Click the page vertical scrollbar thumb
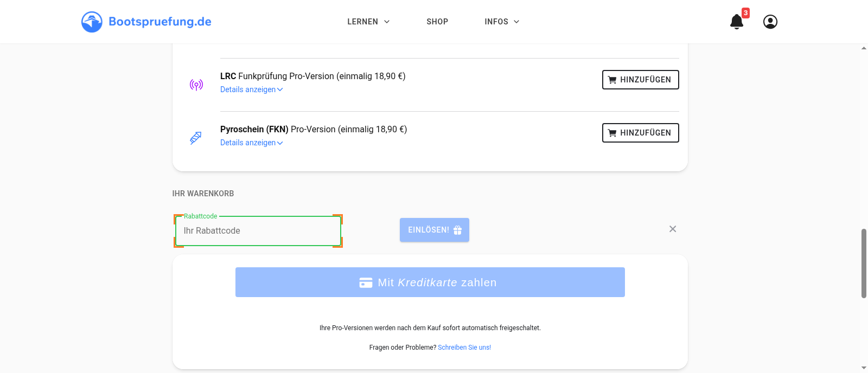Viewport: 868px width, 373px height. pyautogui.click(x=864, y=263)
